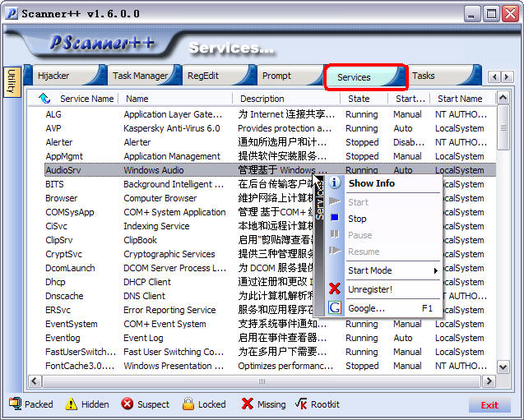Image resolution: width=524 pixels, height=420 pixels.
Task: Click the Show Info icon in context menu
Action: pos(335,183)
